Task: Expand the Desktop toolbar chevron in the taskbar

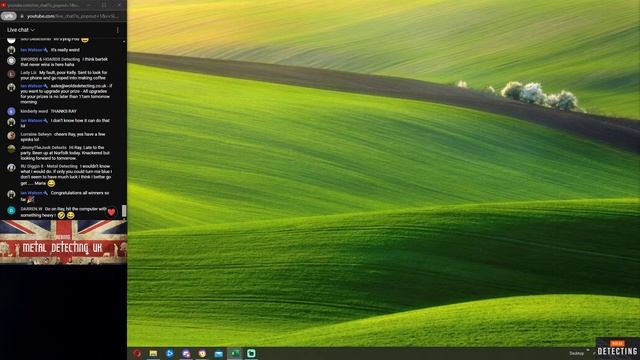Action: pyautogui.click(x=588, y=351)
